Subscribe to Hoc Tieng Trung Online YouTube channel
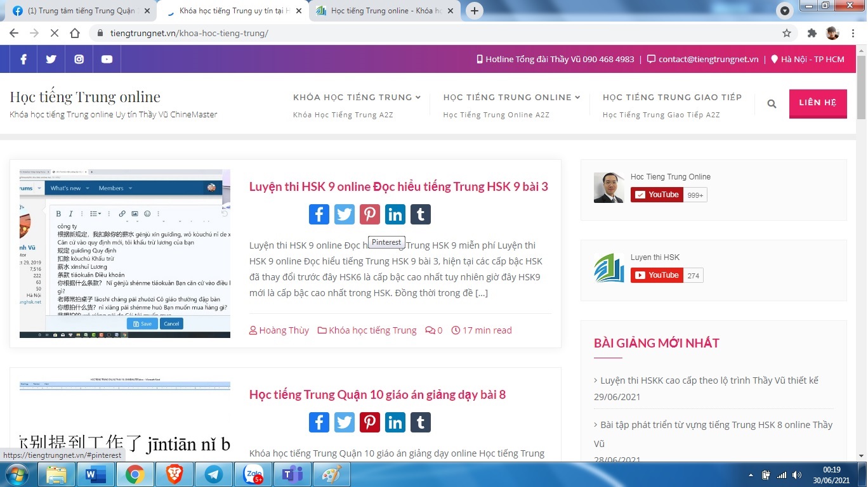The width and height of the screenshot is (868, 487). pyautogui.click(x=657, y=195)
